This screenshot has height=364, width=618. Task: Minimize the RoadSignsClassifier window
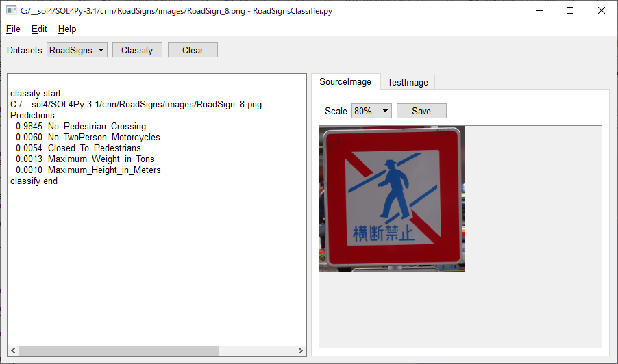(x=539, y=11)
